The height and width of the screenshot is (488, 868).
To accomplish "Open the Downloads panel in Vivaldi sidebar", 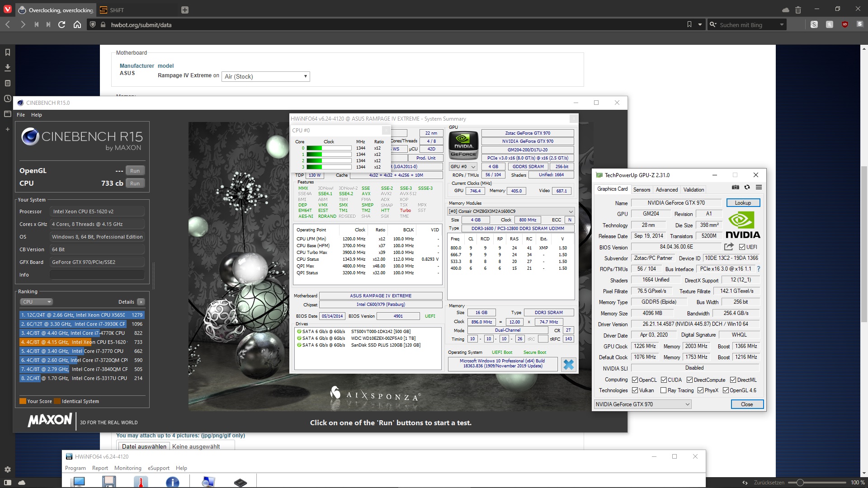I will click(7, 68).
